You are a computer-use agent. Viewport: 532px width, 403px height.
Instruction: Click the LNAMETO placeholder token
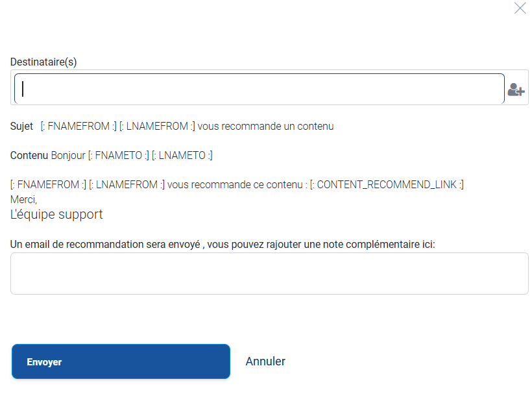pyautogui.click(x=182, y=156)
